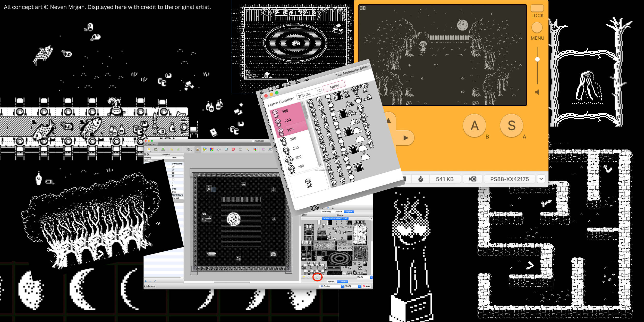Select the Edit Polygons tool icon
This screenshot has height=322, width=644.
click(270, 149)
